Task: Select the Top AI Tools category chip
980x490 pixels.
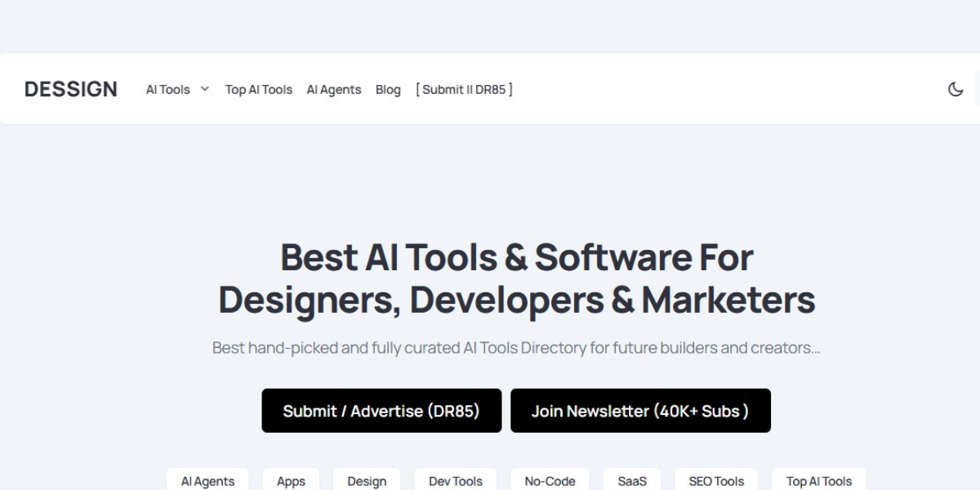Action: coord(819,480)
